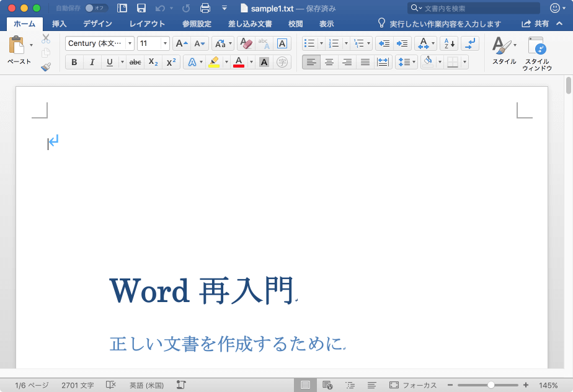Toggle bold formatting
Image resolution: width=573 pixels, height=392 pixels.
click(74, 62)
